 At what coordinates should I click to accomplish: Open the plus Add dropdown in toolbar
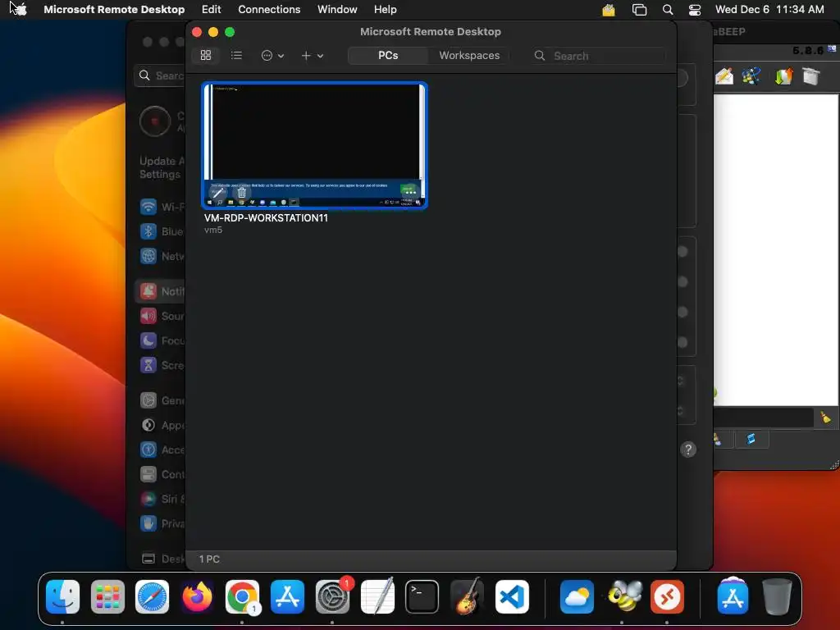(312, 56)
